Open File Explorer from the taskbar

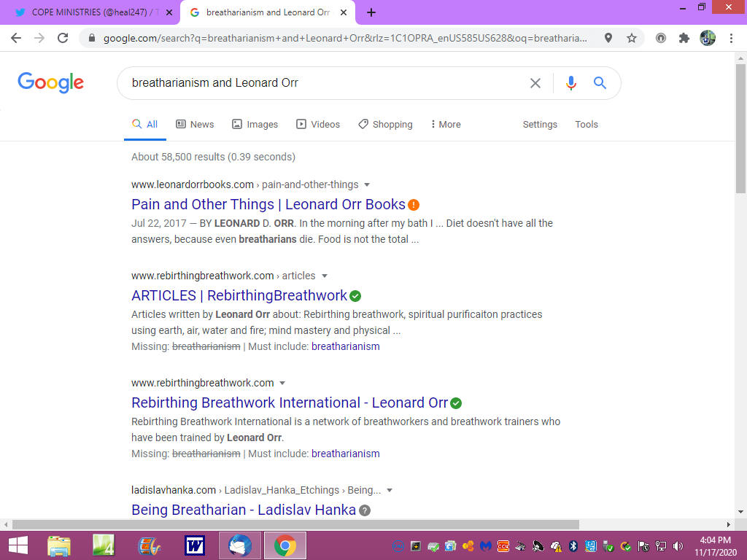click(59, 545)
